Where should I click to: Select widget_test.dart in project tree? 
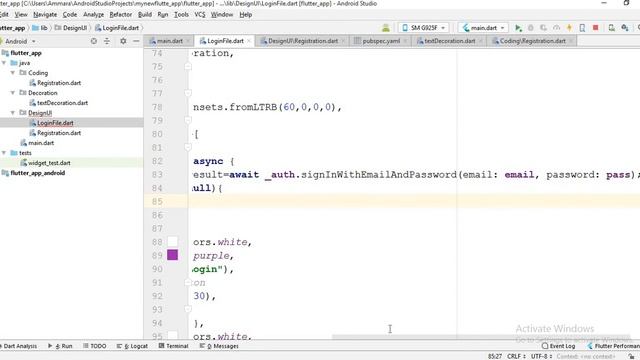point(49,163)
